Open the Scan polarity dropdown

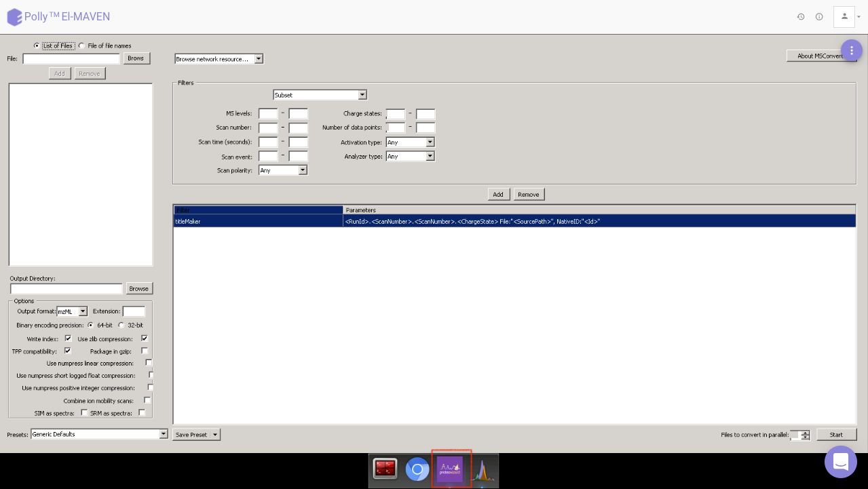[x=283, y=170]
